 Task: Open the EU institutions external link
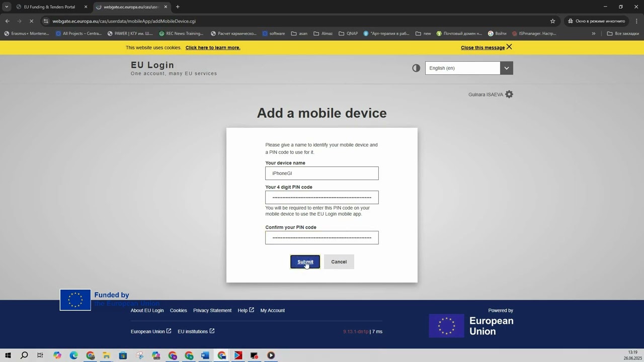point(196,331)
